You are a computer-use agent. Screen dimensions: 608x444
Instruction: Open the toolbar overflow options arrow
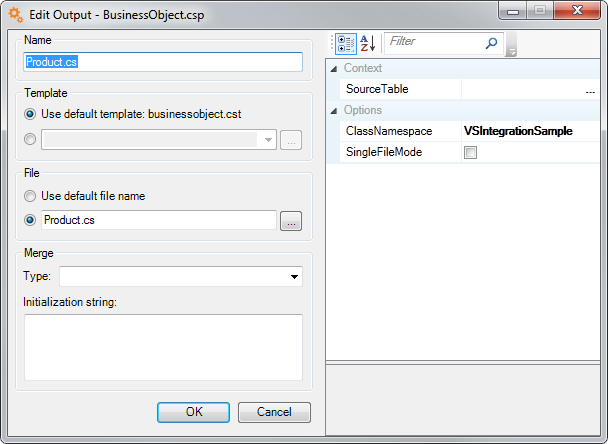tap(512, 44)
